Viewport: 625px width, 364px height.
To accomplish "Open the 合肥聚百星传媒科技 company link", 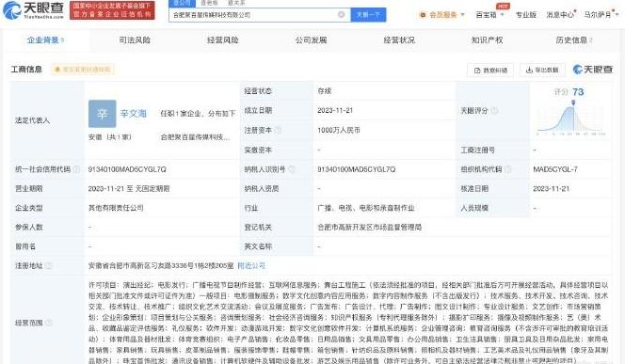I will click(195, 137).
